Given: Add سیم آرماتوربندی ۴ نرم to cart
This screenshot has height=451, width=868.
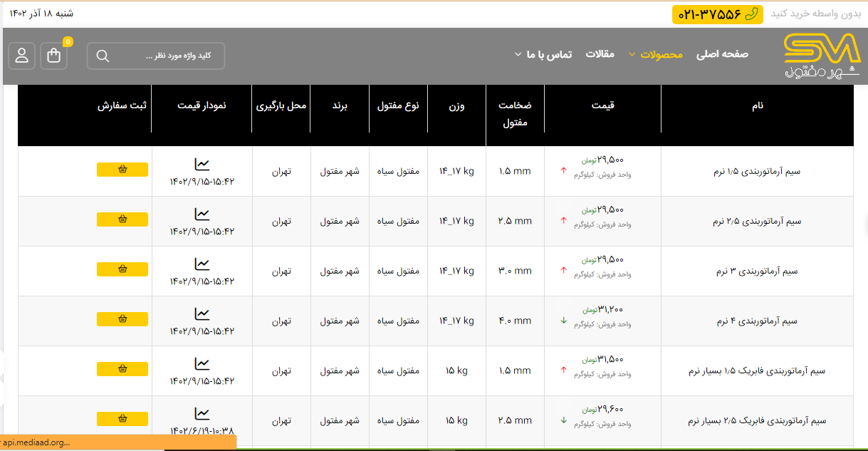Looking at the screenshot, I should tap(122, 319).
